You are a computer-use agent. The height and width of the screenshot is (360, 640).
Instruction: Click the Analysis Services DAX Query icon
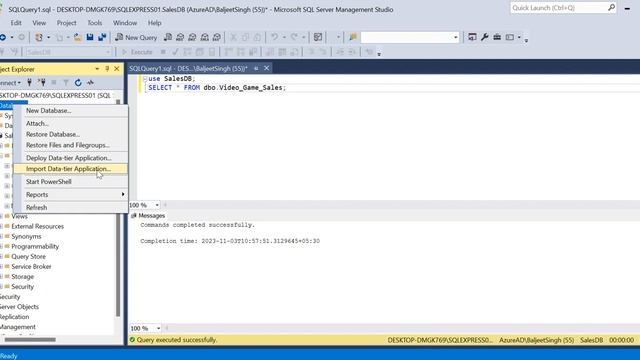[217, 37]
